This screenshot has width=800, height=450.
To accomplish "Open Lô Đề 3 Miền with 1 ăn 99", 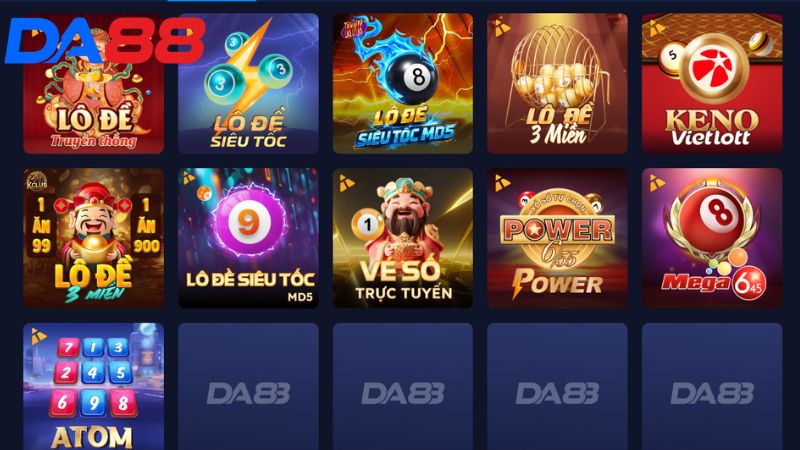I will (x=94, y=238).
